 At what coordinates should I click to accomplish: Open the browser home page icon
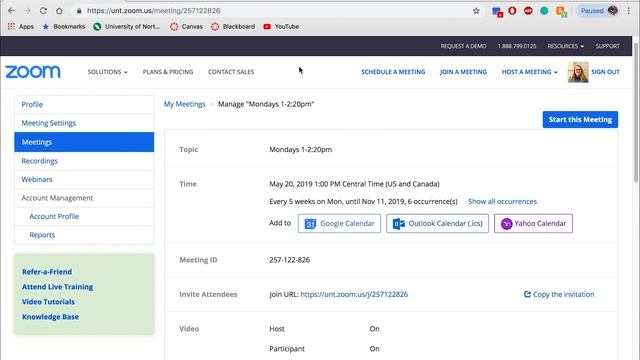(x=59, y=11)
